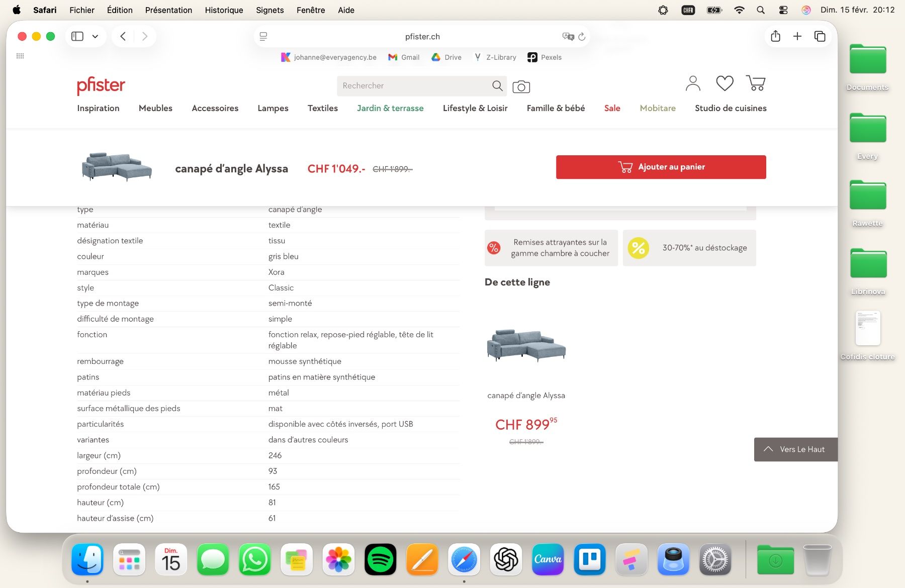Click the translate page icon
The height and width of the screenshot is (588, 905).
click(568, 36)
